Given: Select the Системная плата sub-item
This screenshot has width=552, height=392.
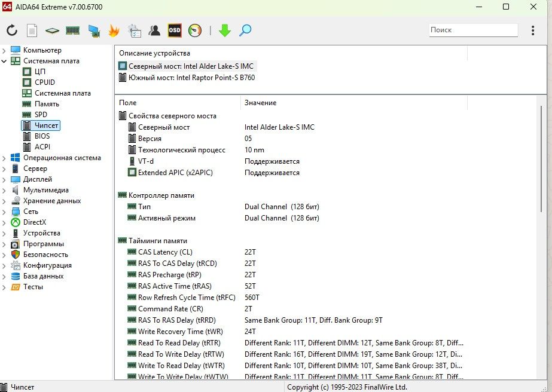Looking at the screenshot, I should (x=63, y=93).
